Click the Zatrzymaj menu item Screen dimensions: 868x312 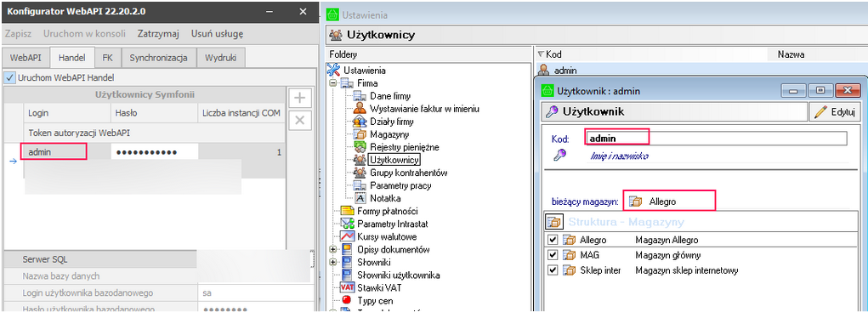pyautogui.click(x=158, y=34)
